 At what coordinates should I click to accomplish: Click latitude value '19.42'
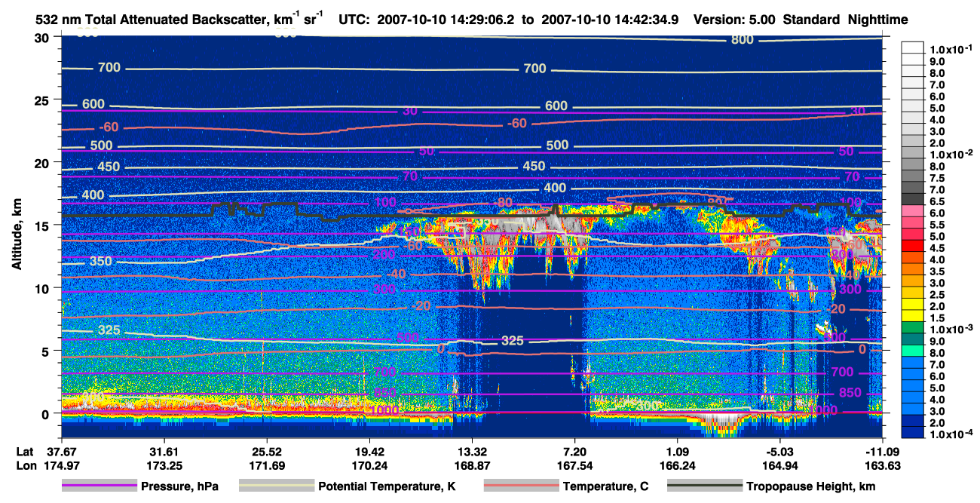pyautogui.click(x=369, y=452)
